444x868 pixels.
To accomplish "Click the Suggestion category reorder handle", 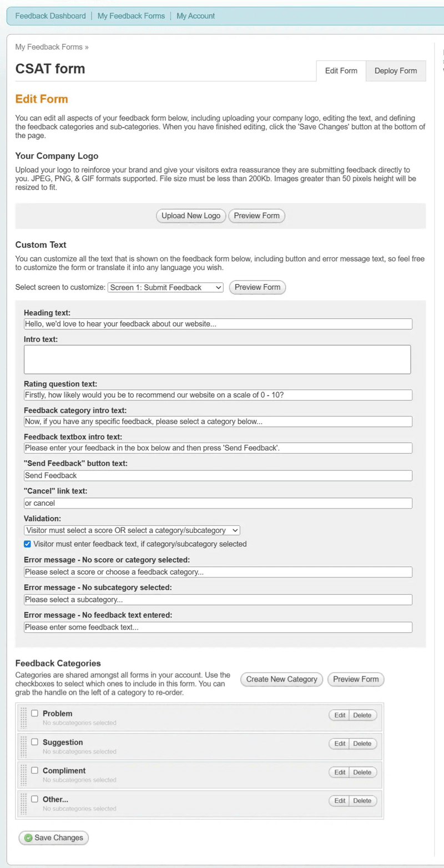I will [23, 747].
